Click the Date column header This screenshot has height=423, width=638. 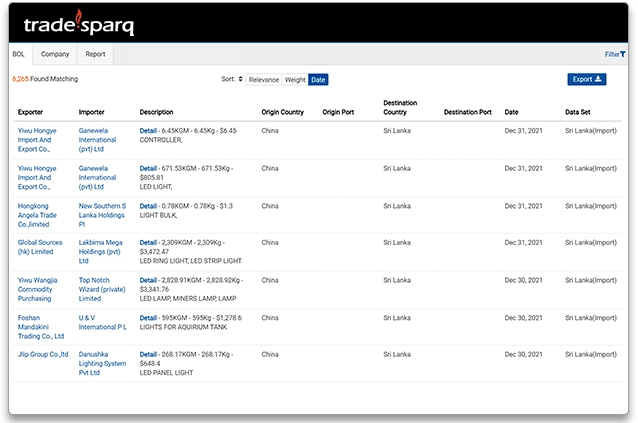[511, 112]
